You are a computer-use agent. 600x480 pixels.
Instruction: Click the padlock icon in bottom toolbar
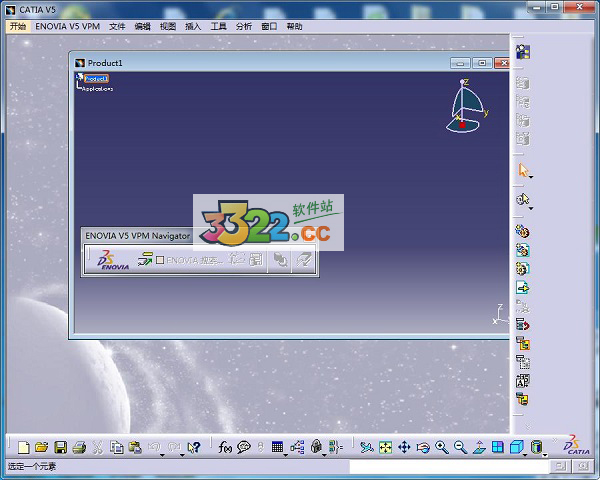click(x=316, y=446)
